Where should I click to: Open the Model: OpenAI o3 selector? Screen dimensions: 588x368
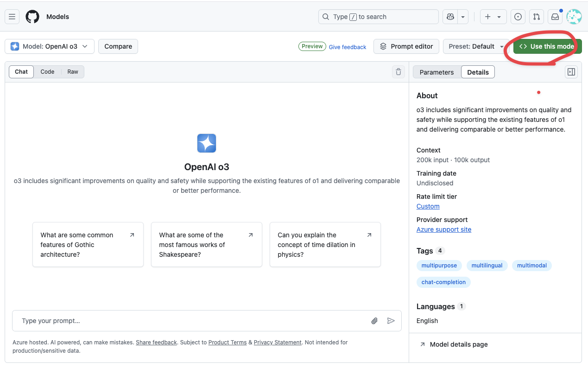50,46
